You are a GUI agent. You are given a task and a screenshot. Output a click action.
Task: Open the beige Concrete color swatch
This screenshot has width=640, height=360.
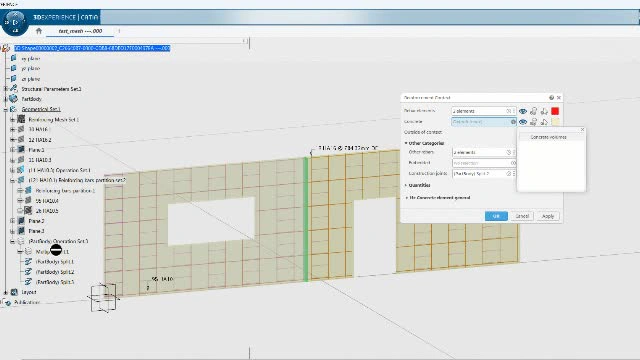click(555, 122)
